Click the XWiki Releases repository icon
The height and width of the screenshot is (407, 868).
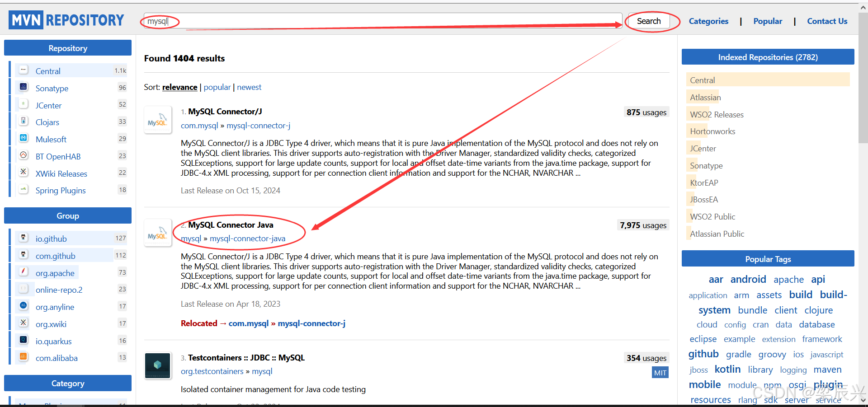(x=24, y=173)
